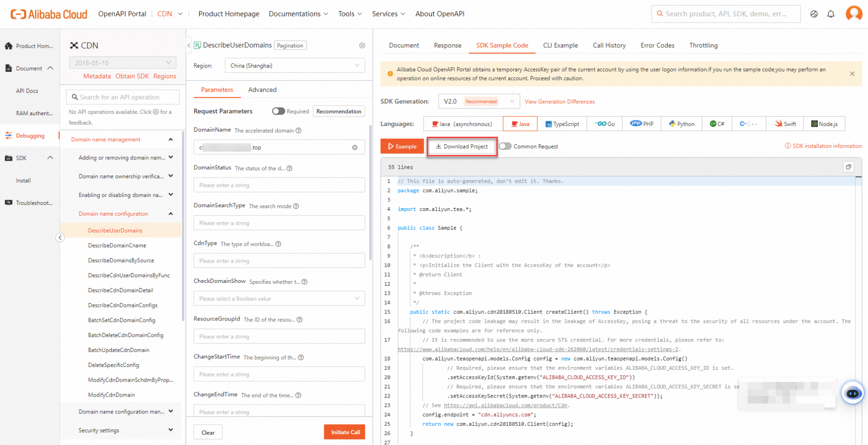Viewport: 868px width, 445px height.
Task: Open the user avatar menu
Action: pyautogui.click(x=854, y=14)
